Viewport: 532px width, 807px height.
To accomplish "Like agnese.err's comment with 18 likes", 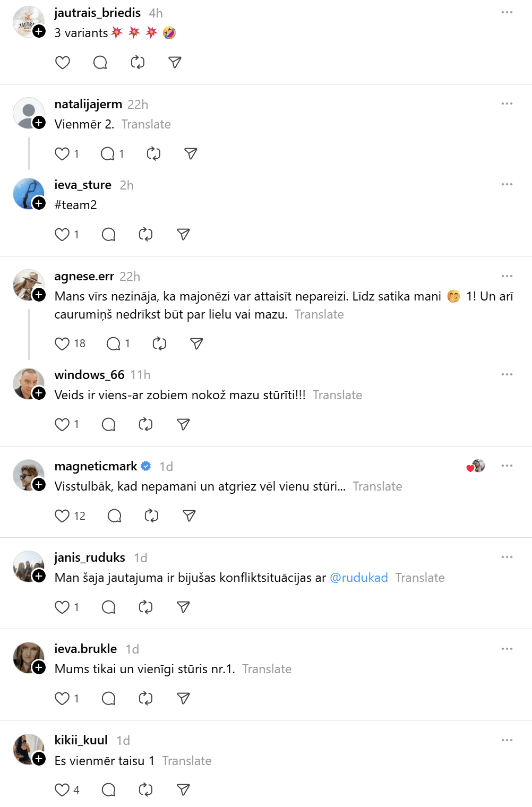I will tap(63, 344).
